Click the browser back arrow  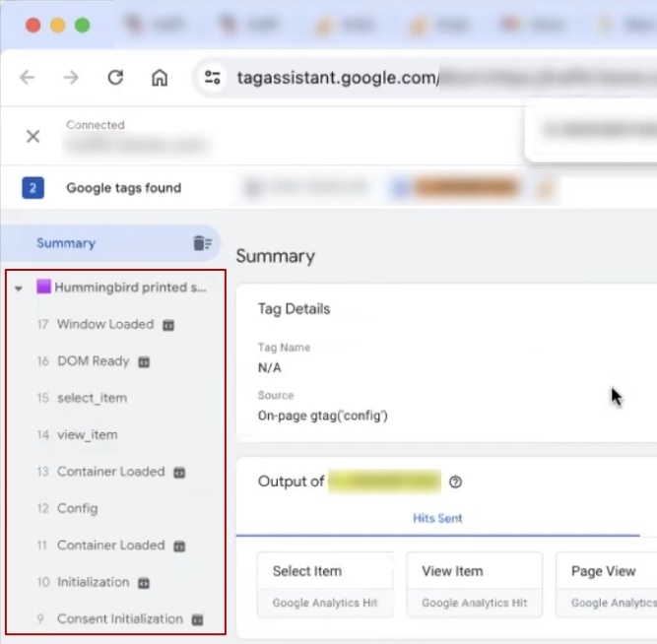coord(27,78)
